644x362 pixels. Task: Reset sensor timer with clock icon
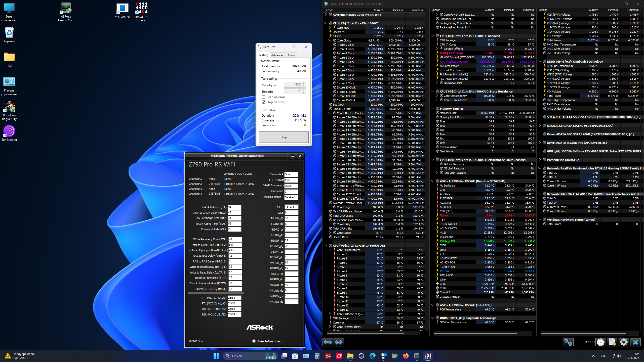point(601,342)
